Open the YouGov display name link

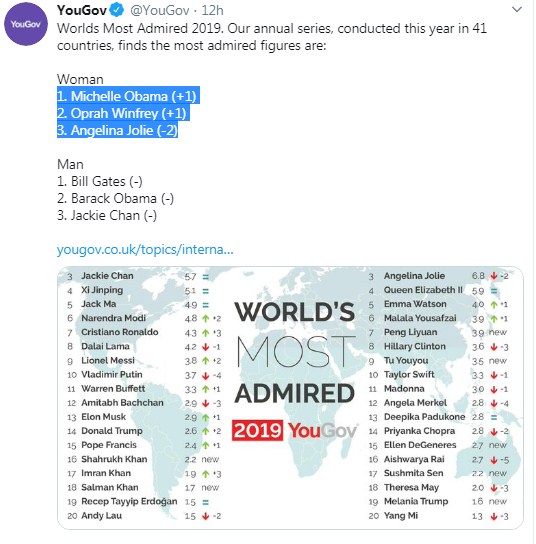[82, 10]
